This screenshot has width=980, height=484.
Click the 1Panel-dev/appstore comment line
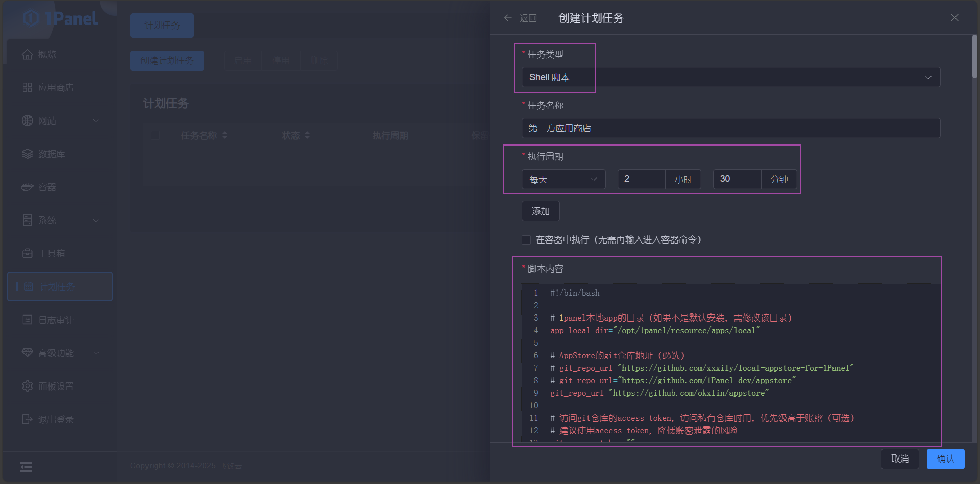pos(673,381)
